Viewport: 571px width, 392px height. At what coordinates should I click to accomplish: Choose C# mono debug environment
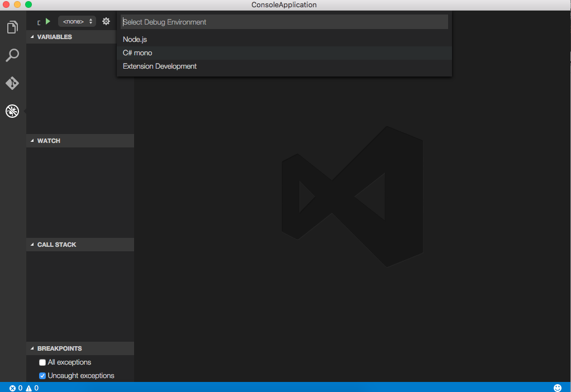(x=284, y=53)
